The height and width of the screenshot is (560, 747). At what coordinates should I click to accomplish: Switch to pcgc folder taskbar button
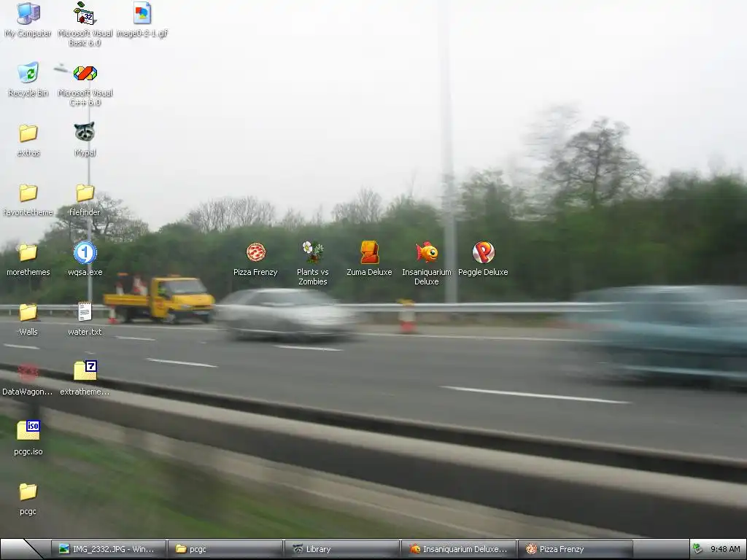(226, 549)
